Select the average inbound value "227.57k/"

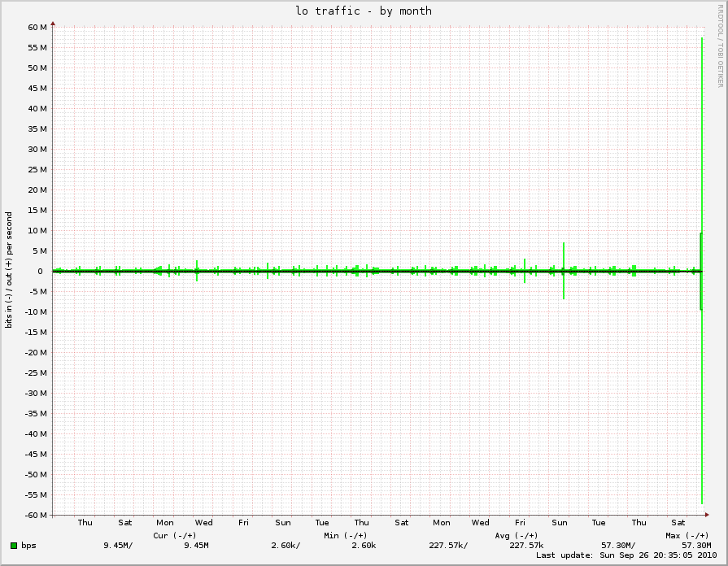448,546
